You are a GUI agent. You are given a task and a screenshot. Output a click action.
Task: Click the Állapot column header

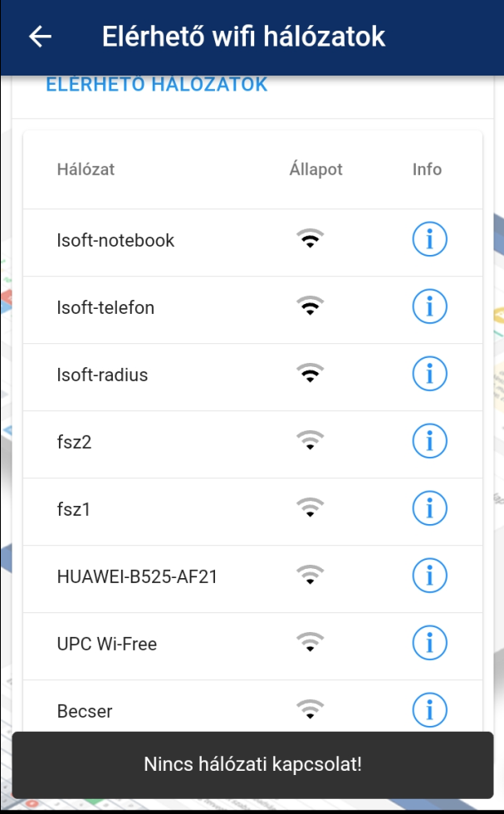coord(316,169)
